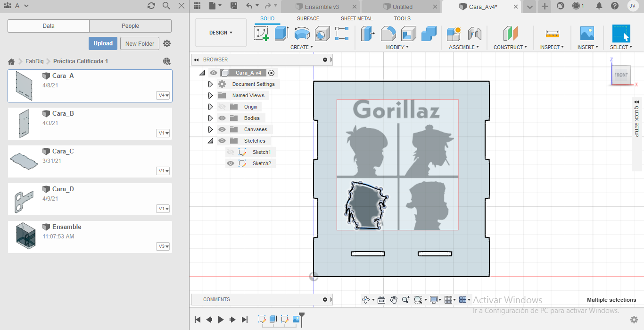Open the Combine tool
644x330 pixels.
point(429,34)
